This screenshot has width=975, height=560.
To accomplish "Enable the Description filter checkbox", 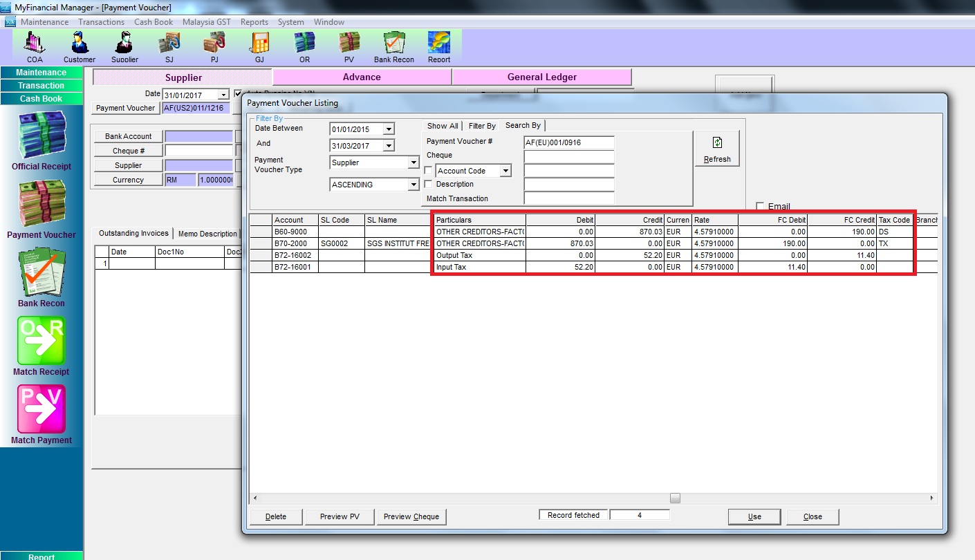I will (x=428, y=185).
